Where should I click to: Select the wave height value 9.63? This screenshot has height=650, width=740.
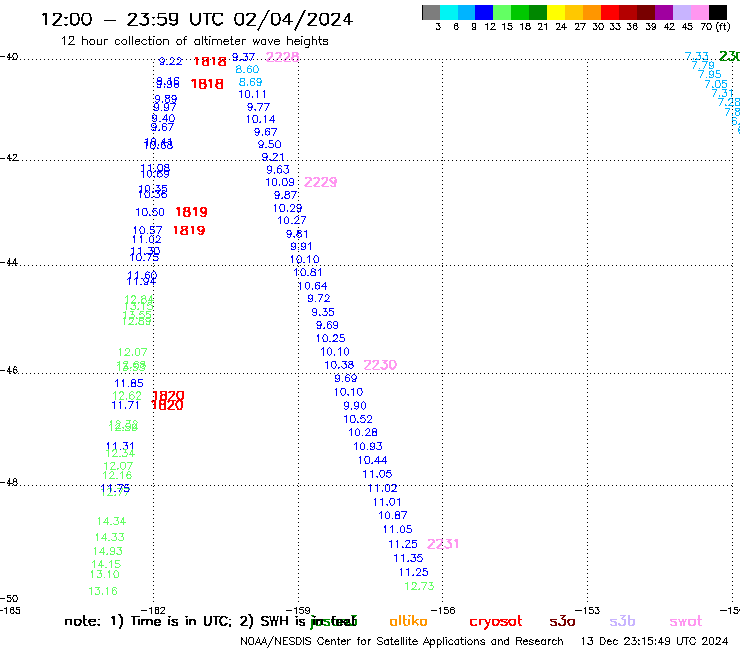coord(278,169)
